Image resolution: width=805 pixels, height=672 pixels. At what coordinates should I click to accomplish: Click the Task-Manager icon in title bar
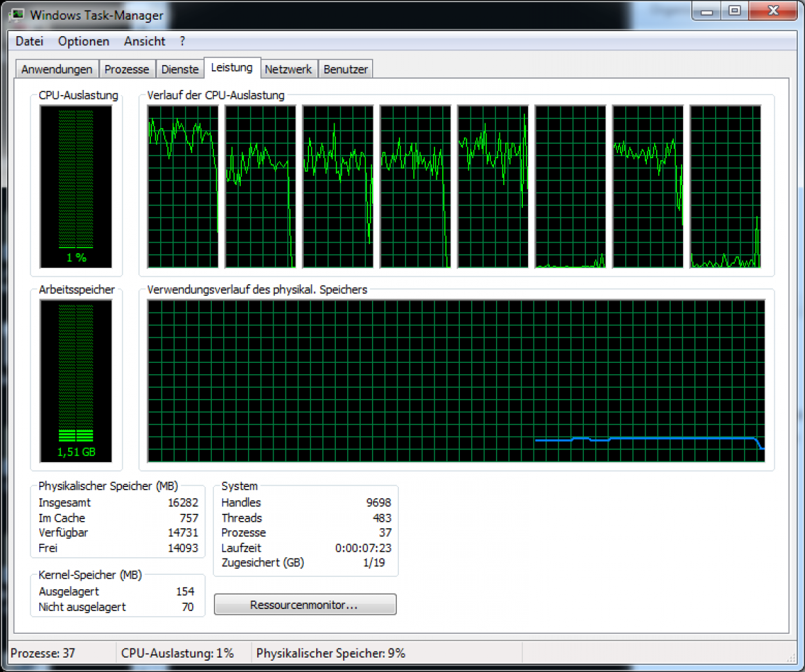(x=17, y=14)
